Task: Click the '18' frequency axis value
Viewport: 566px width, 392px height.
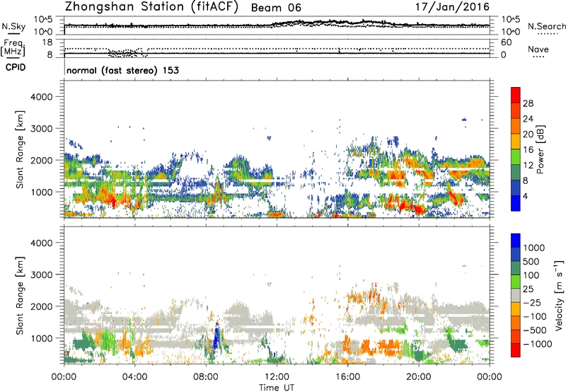Action: pos(47,42)
